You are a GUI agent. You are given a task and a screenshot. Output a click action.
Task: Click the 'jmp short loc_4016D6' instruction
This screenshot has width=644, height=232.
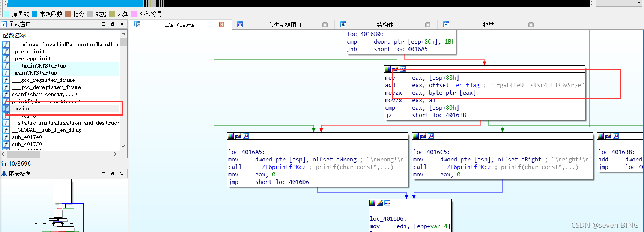tap(269, 182)
